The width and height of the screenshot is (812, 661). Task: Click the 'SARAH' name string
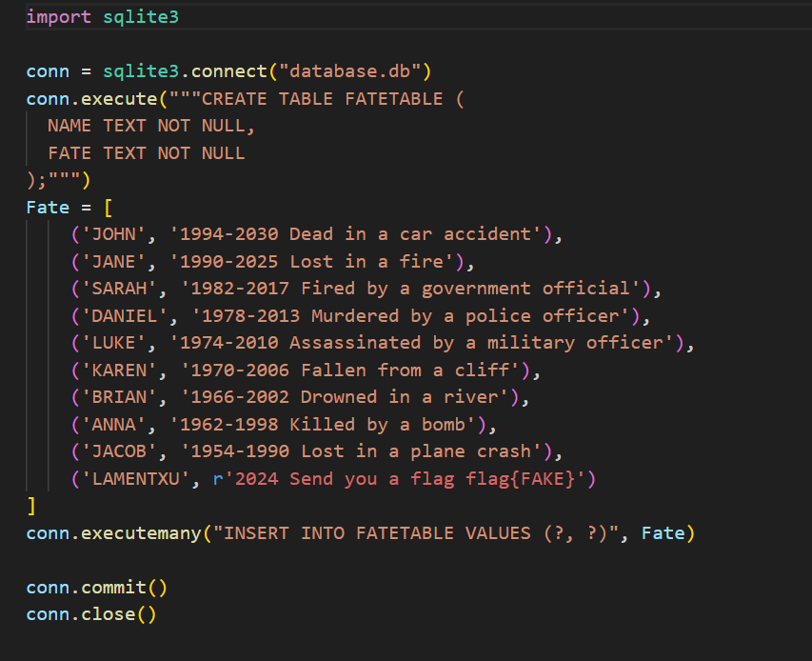pyautogui.click(x=119, y=289)
